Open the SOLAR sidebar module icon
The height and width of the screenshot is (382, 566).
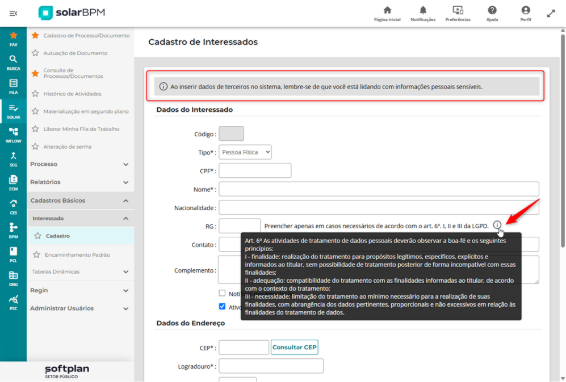(13, 111)
